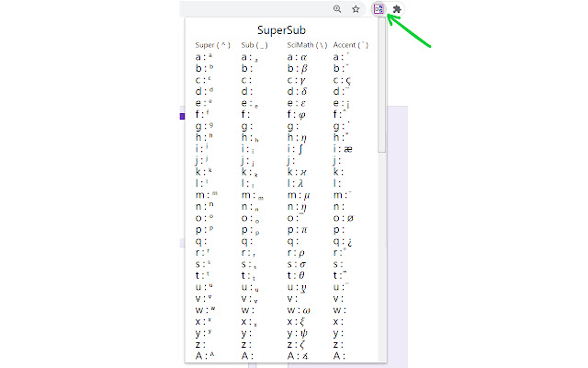Select the Accent ( ` ) column header
The height and width of the screenshot is (368, 588).
(350, 45)
